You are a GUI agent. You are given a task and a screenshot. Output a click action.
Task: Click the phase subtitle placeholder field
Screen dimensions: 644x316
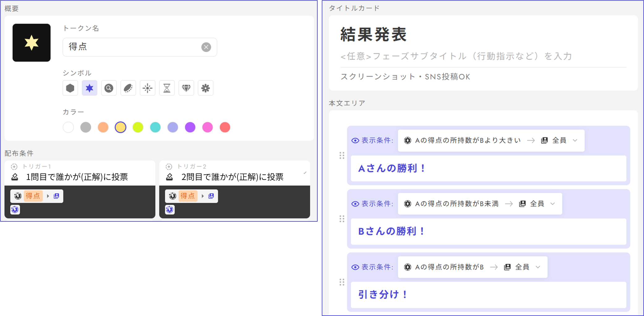456,56
